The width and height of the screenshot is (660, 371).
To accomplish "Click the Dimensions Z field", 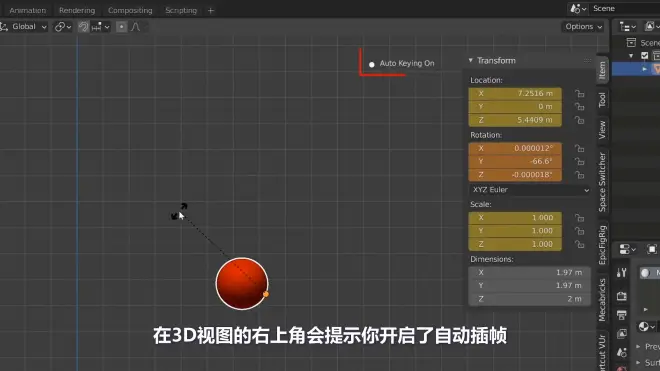I will pyautogui.click(x=530, y=299).
